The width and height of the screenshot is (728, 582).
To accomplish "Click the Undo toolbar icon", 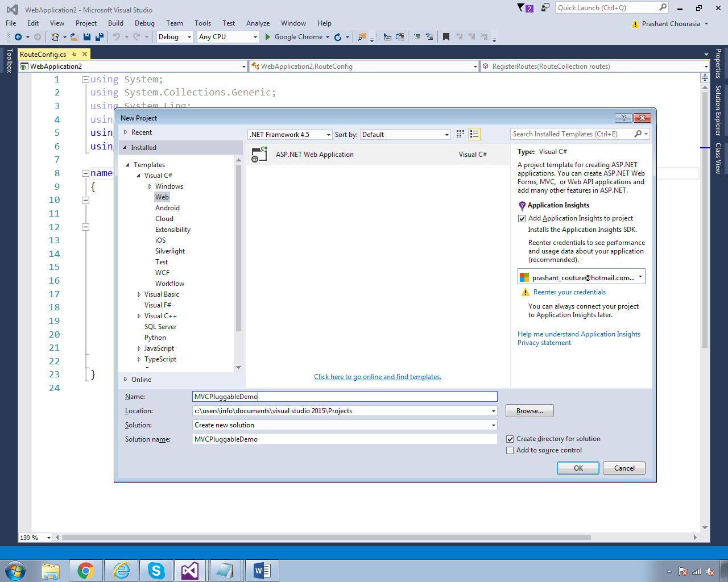I will click(x=116, y=37).
